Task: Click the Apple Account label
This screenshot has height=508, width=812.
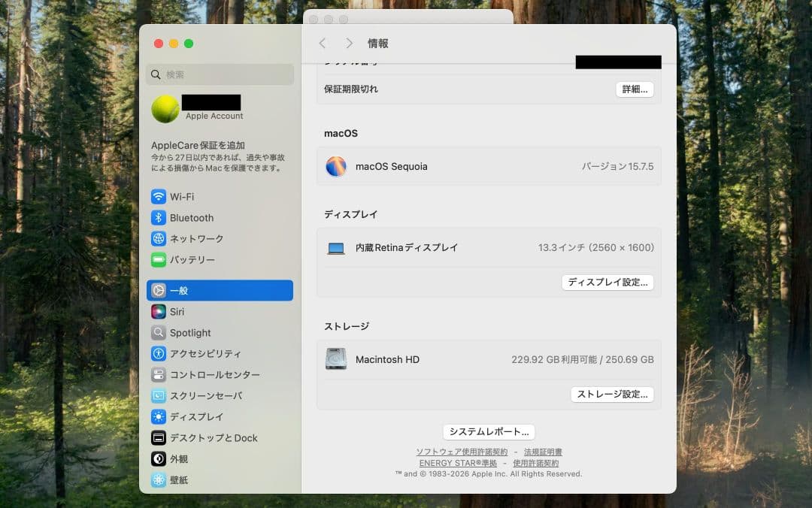Action: (x=214, y=116)
